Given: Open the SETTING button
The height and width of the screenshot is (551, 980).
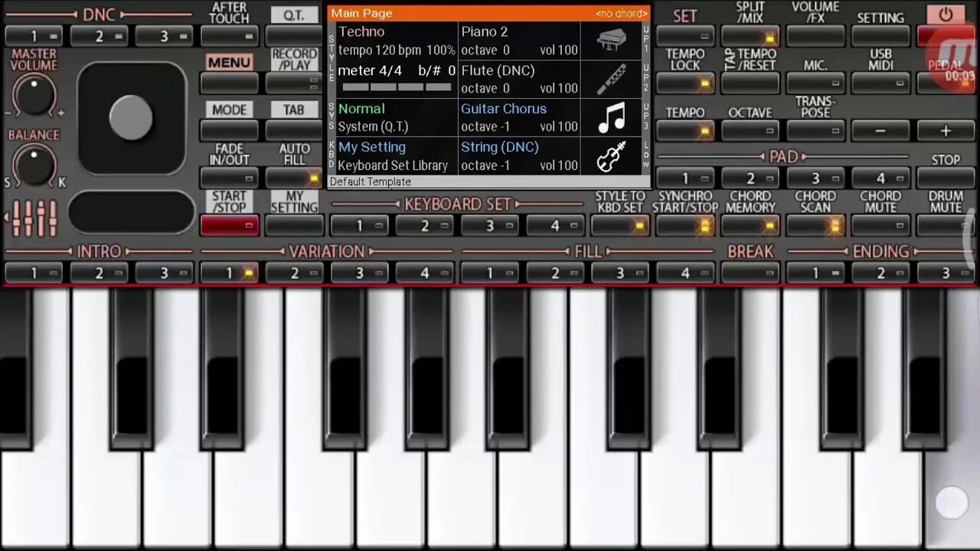Looking at the screenshot, I should [880, 36].
